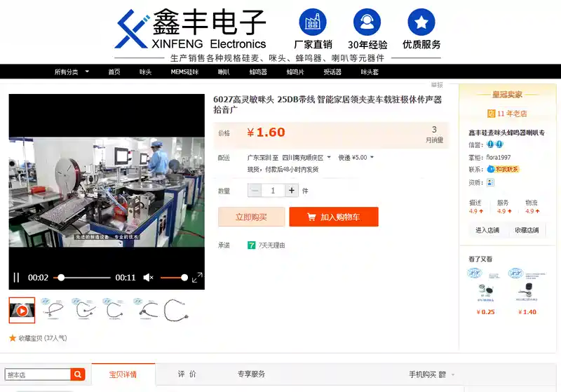This screenshot has width=561, height=392.
Task: Open the 蜂鸣片 nav item
Action: click(x=295, y=72)
